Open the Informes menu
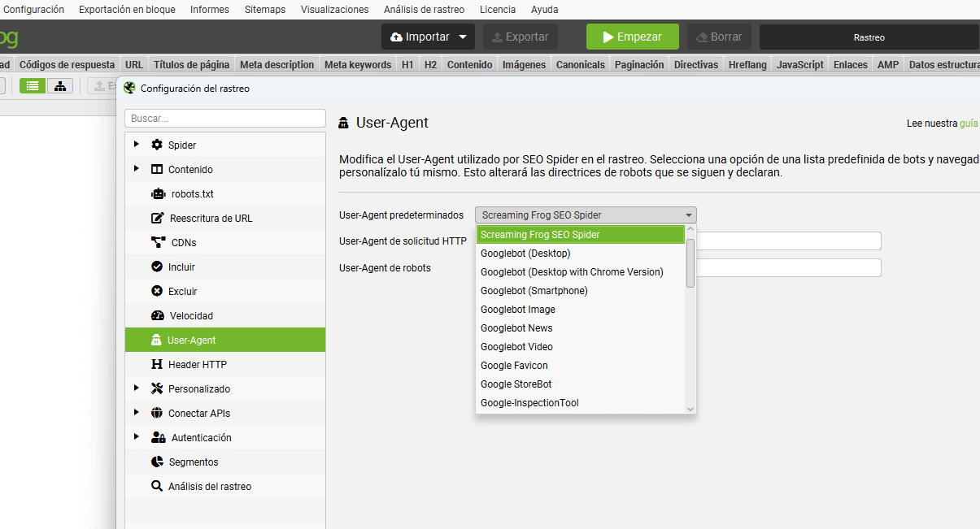This screenshot has width=980, height=529. point(210,10)
